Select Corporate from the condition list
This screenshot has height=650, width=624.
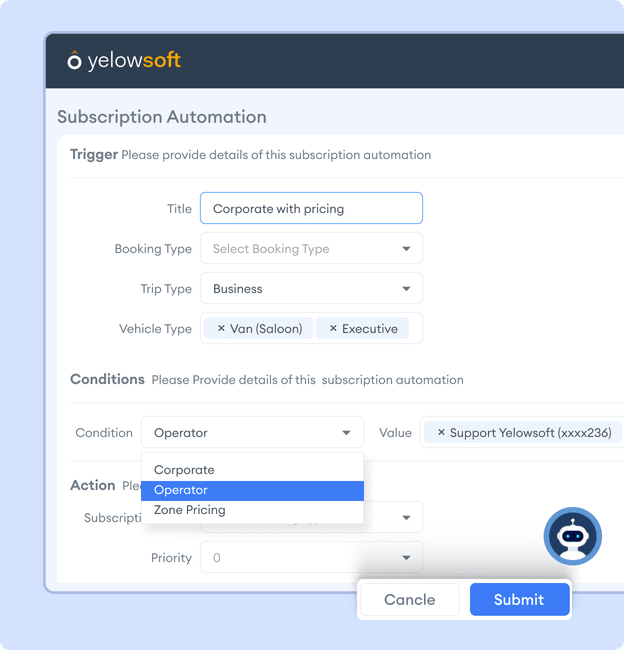pyautogui.click(x=184, y=470)
